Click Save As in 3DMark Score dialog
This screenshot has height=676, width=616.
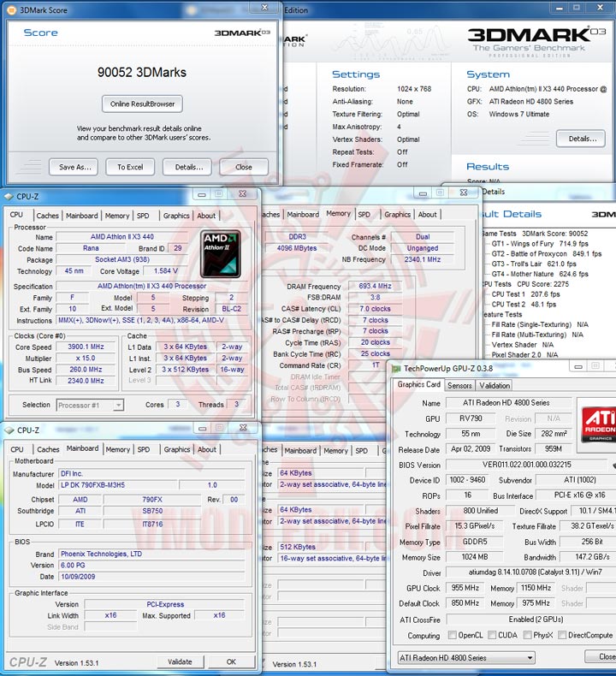(x=74, y=167)
